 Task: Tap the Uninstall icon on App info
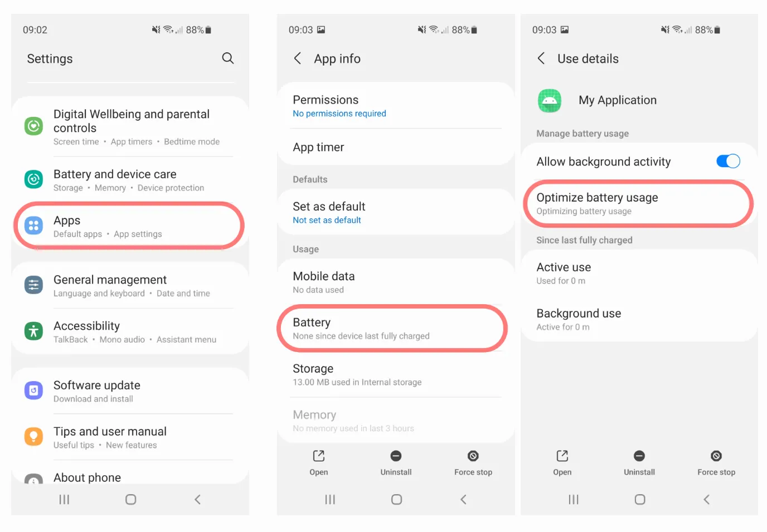pyautogui.click(x=396, y=456)
